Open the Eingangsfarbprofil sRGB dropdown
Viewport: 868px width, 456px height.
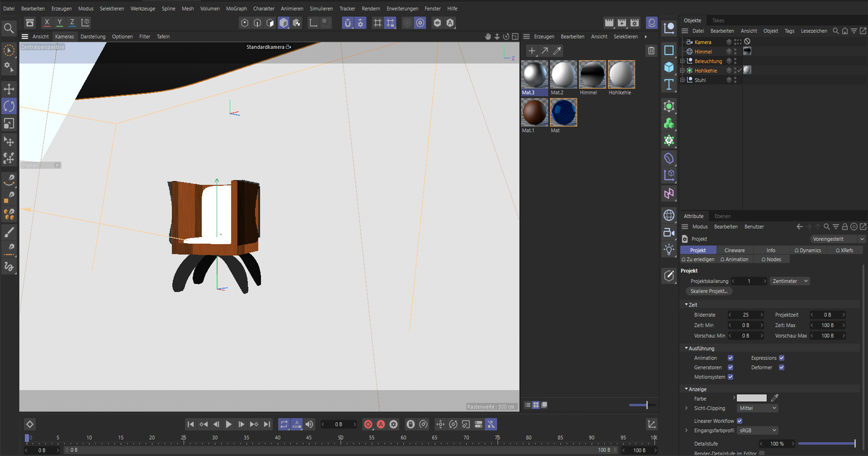click(x=757, y=430)
